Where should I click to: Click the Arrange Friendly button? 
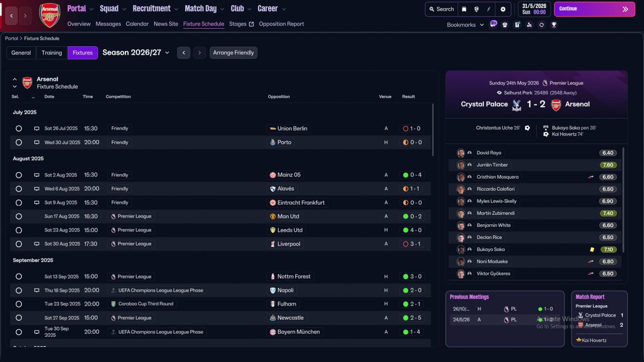click(233, 53)
